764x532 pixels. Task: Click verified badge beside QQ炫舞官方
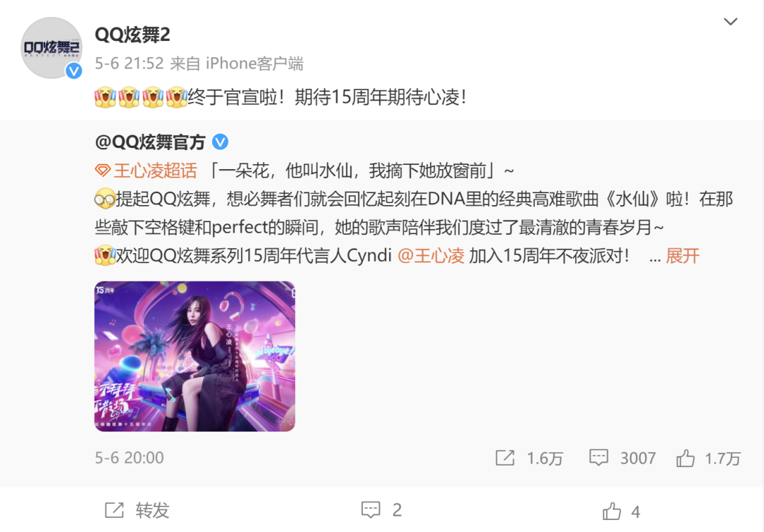coord(220,142)
